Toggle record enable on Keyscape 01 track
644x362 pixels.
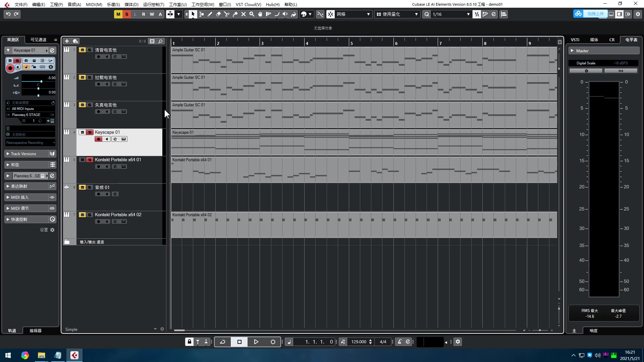[98, 139]
